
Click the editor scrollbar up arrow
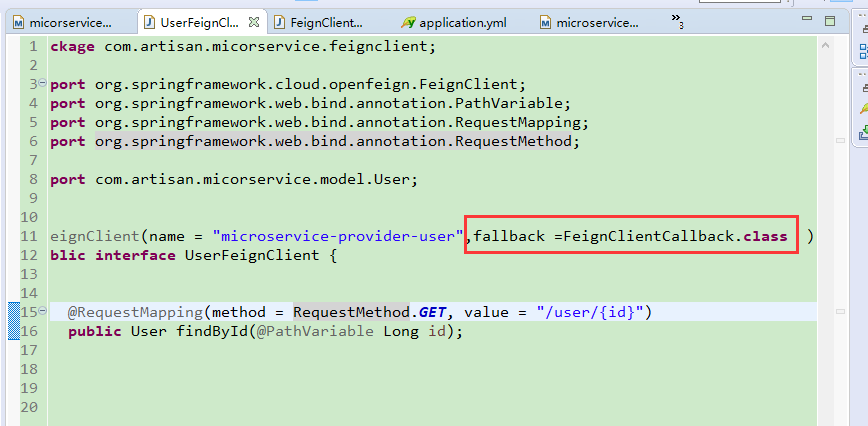pos(825,45)
